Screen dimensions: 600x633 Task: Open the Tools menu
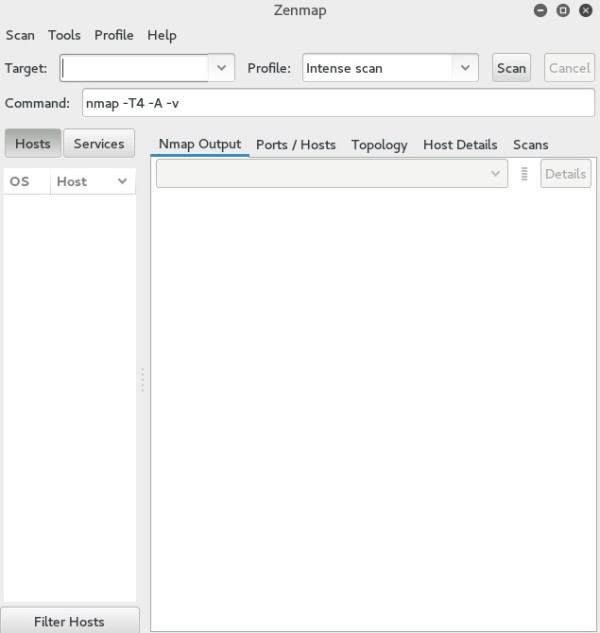tap(64, 35)
